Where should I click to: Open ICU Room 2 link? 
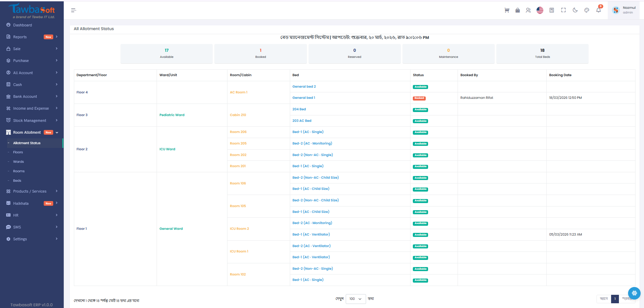pos(239,229)
